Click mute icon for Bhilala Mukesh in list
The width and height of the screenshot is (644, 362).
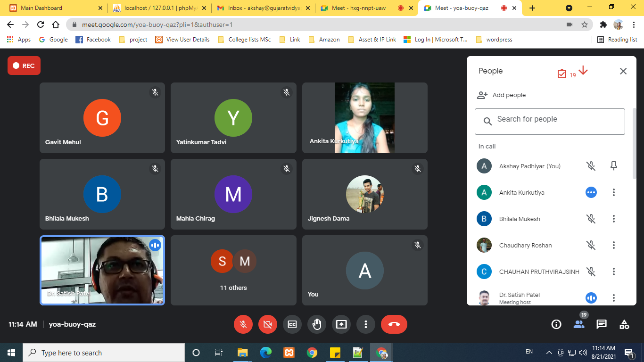pos(591,219)
